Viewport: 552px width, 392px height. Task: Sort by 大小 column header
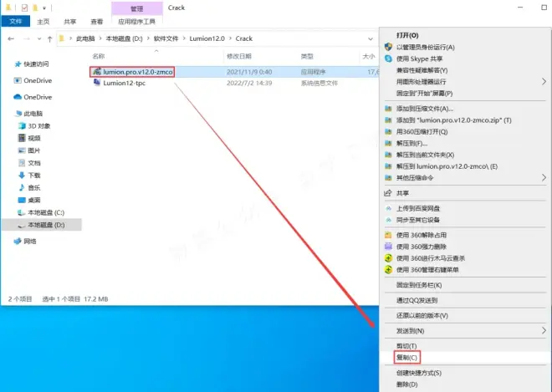click(369, 56)
